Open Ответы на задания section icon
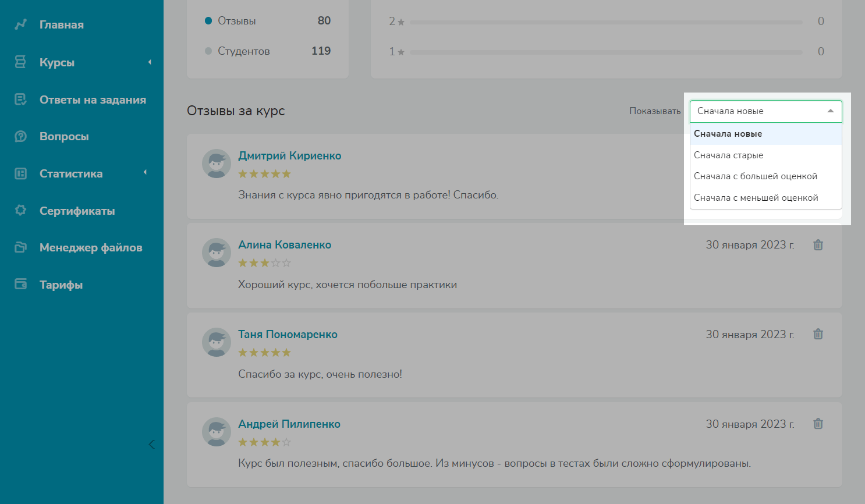Screen dimensions: 865x504 tap(20, 100)
